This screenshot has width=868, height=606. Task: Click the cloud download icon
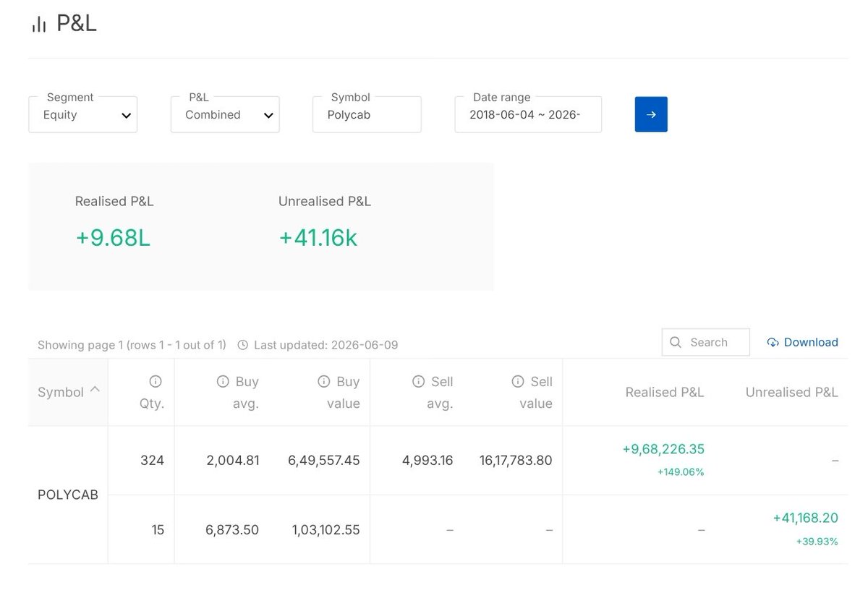pyautogui.click(x=773, y=342)
